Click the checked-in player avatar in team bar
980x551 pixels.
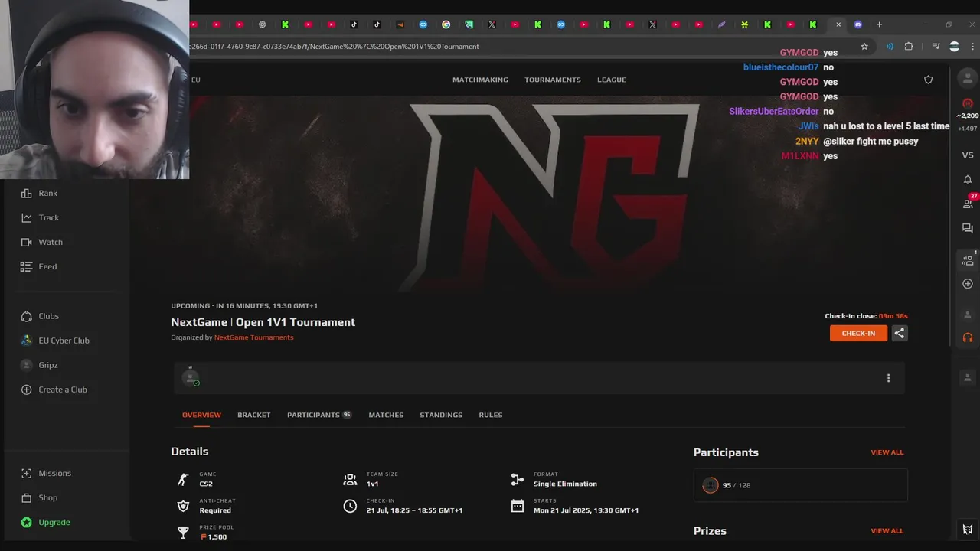click(x=191, y=378)
